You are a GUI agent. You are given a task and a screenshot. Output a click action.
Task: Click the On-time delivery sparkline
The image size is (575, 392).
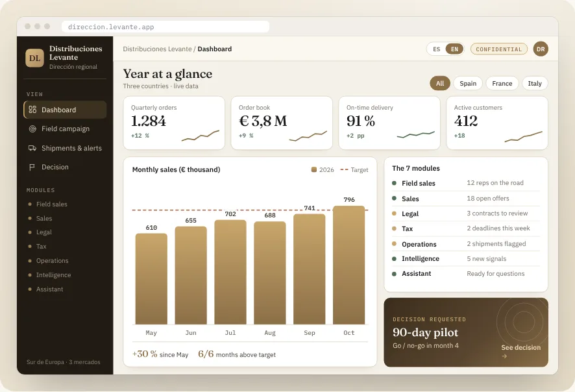point(416,134)
